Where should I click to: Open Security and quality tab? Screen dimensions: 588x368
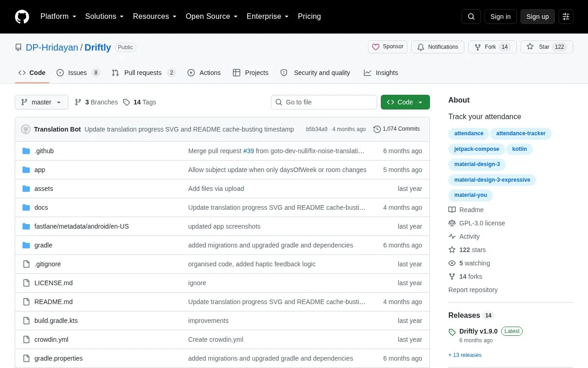(x=315, y=73)
